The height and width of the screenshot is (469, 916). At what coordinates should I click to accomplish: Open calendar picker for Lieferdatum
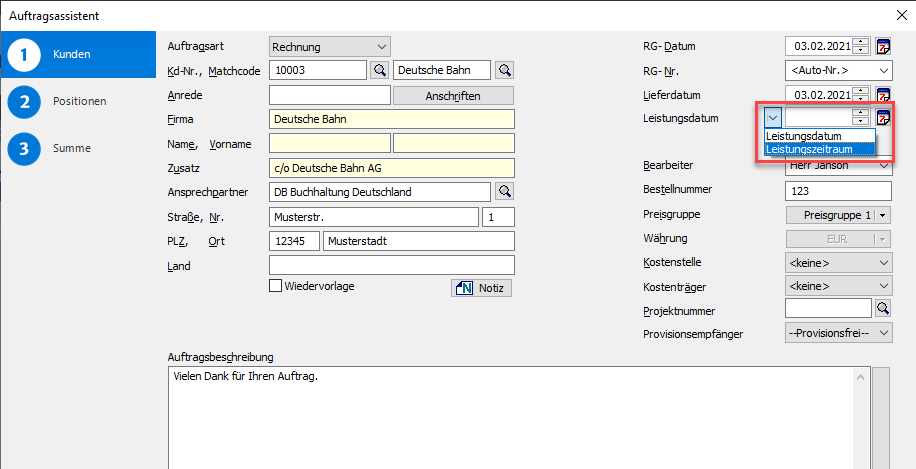coord(883,95)
